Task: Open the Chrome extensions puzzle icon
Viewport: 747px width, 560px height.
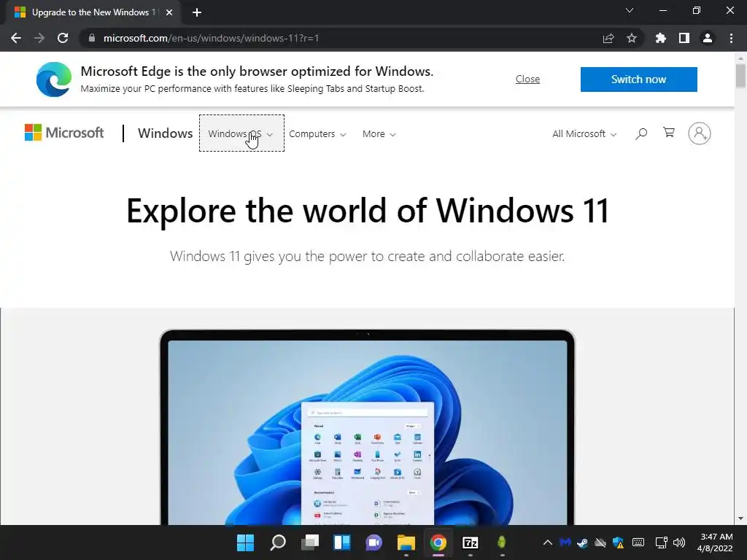Action: tap(661, 38)
